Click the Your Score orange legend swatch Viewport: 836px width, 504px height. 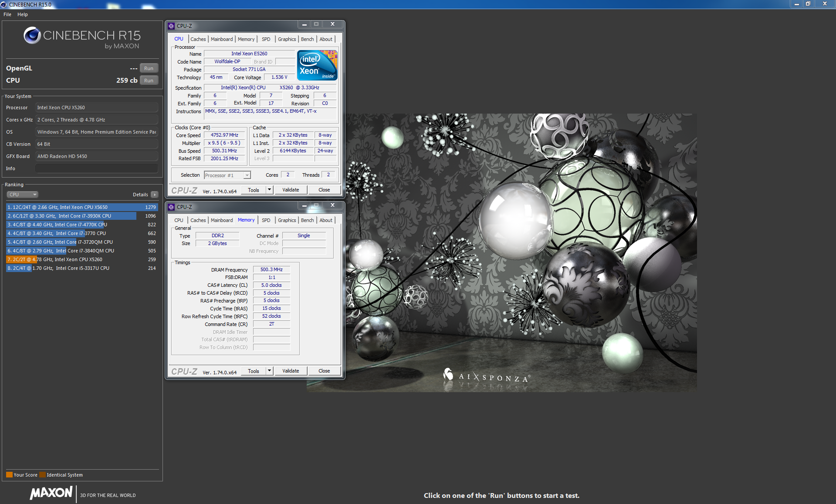(x=9, y=474)
